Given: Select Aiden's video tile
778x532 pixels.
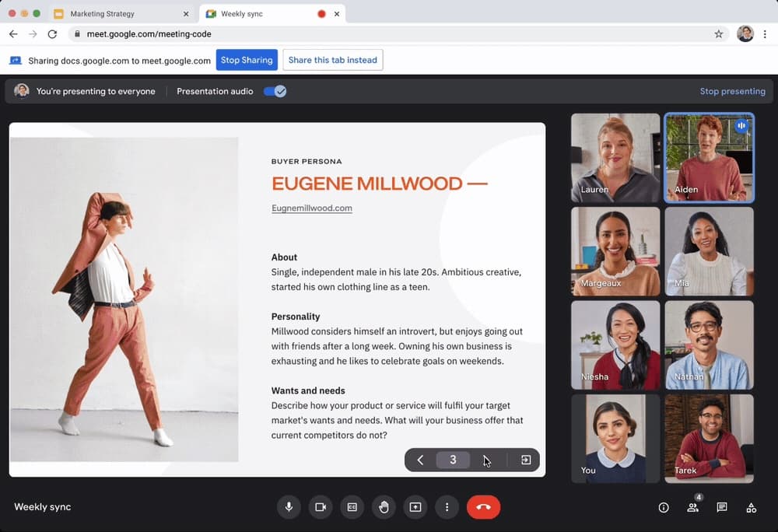Looking at the screenshot, I should click(709, 158).
